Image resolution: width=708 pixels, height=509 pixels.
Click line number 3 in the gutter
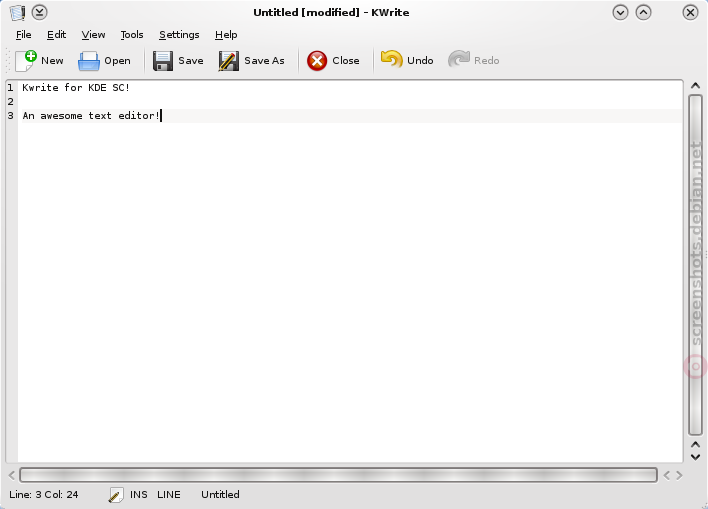10,116
